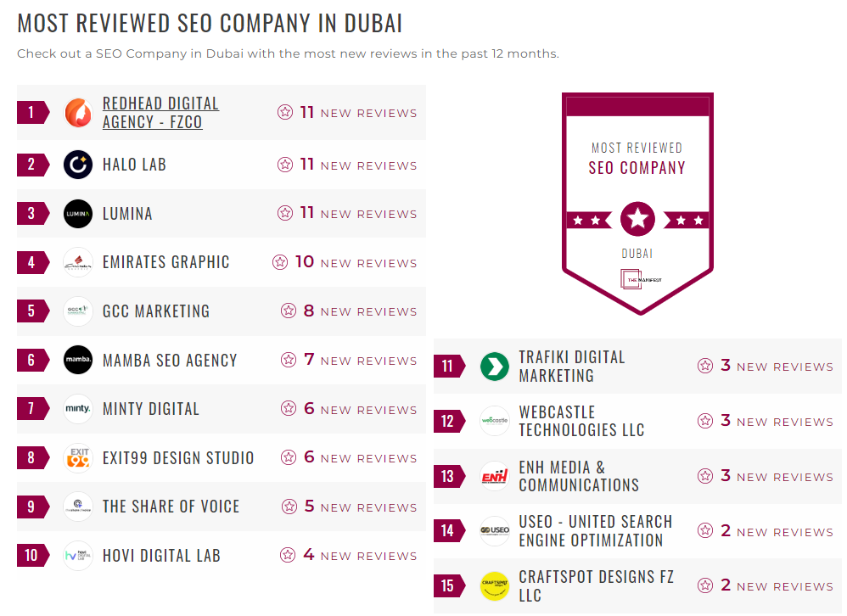This screenshot has height=616, width=847.
Task: Click the USEO - United Search Engine Optimization entry
Action: (x=593, y=529)
